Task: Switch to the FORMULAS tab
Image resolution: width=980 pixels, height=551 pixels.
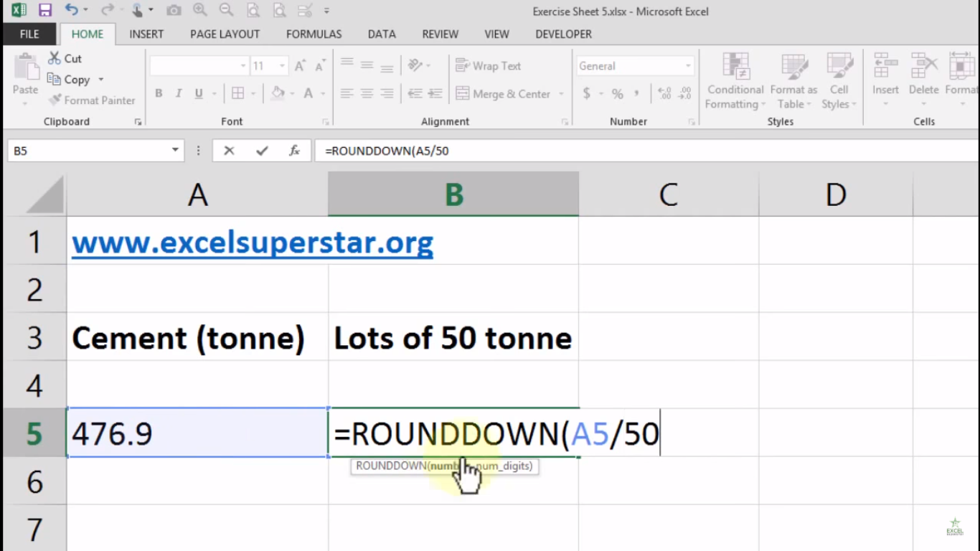Action: point(314,34)
